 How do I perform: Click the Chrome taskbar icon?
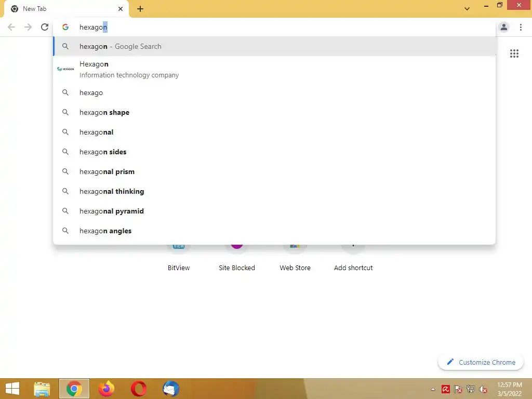(x=74, y=389)
